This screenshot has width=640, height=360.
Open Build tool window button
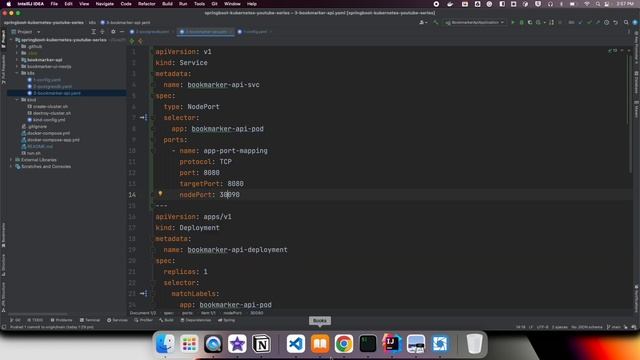pos(167,320)
